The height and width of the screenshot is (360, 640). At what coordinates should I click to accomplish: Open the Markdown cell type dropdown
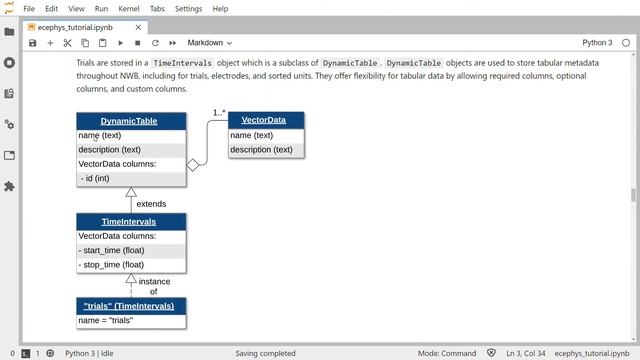tap(209, 43)
